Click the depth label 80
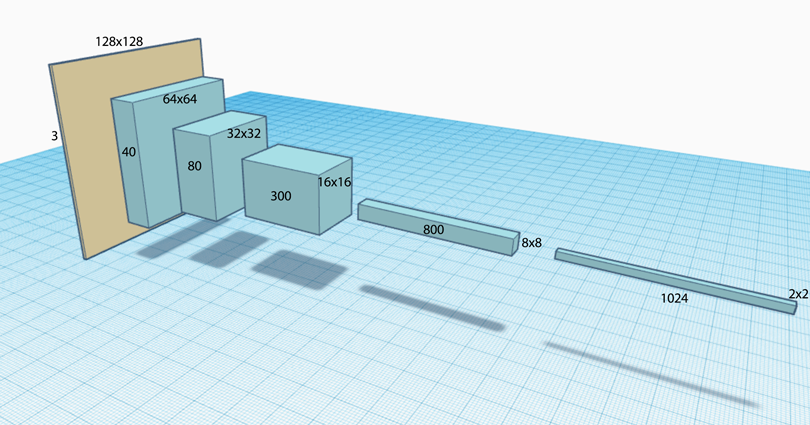This screenshot has width=810, height=425. click(194, 166)
